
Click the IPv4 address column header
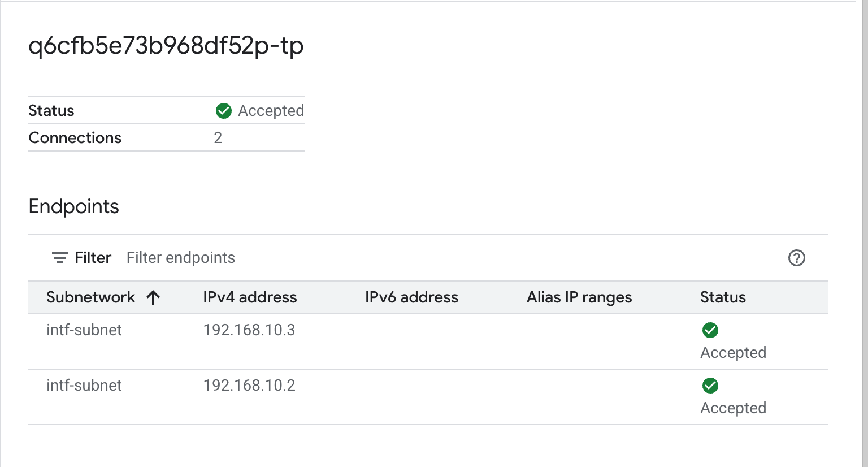coord(250,297)
